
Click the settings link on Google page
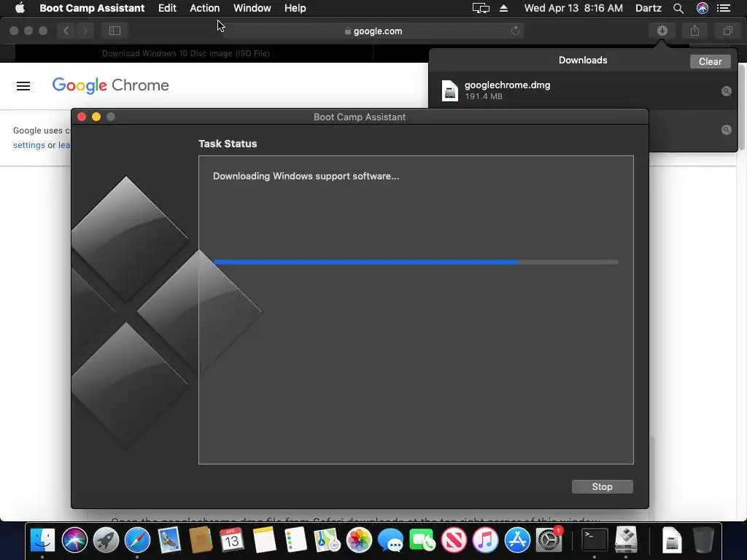(29, 145)
